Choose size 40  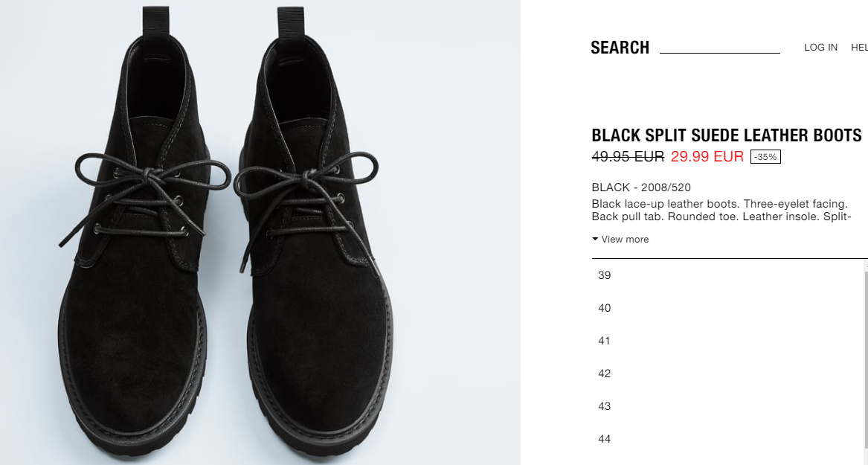pyautogui.click(x=727, y=308)
